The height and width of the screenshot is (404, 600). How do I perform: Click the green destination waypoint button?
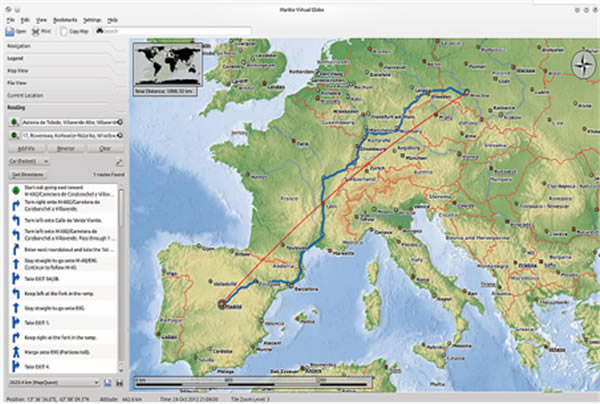[x=15, y=135]
